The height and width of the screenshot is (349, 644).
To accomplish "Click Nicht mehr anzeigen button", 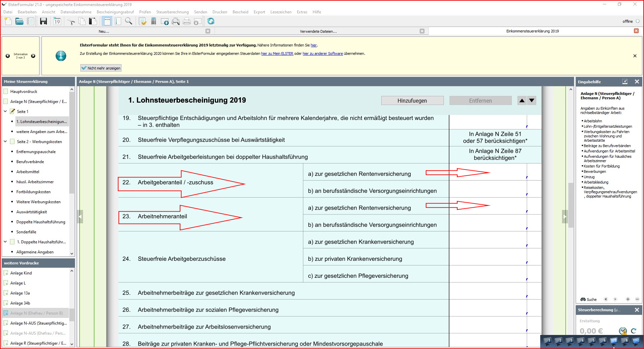I will click(x=101, y=68).
